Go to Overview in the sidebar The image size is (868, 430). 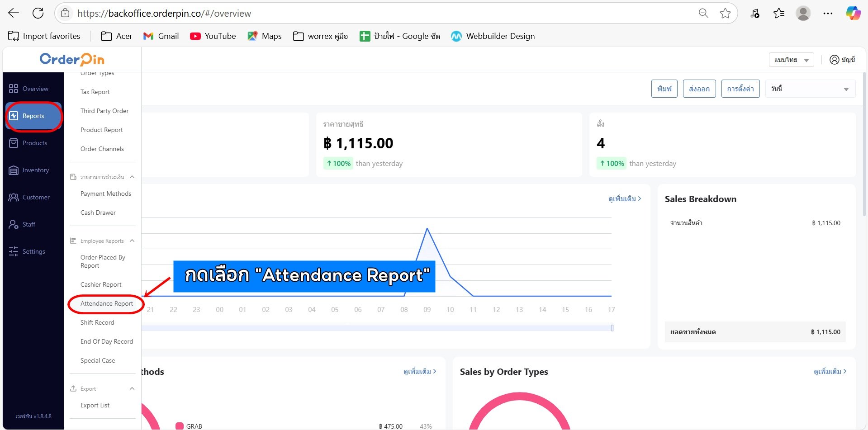click(x=33, y=89)
